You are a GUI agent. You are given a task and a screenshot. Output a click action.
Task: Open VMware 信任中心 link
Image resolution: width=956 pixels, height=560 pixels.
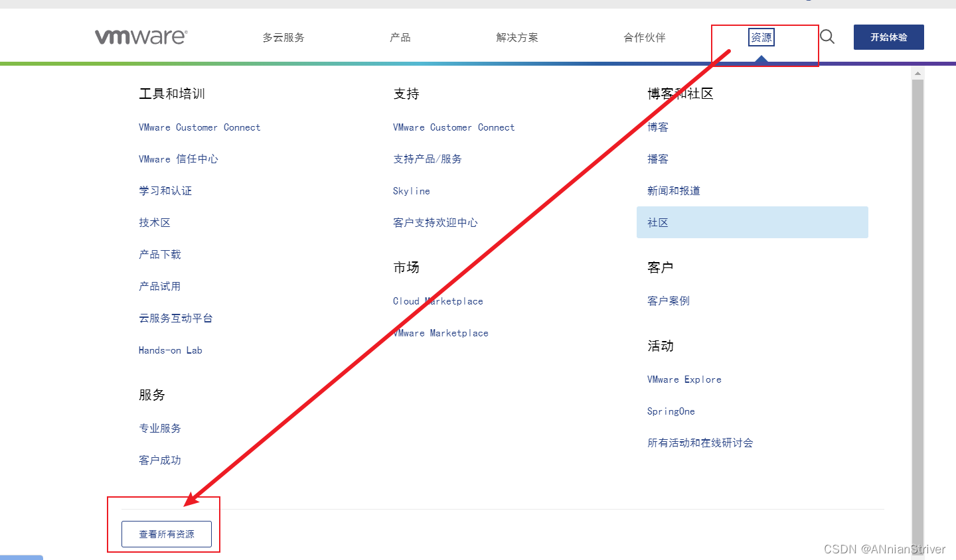pos(179,159)
